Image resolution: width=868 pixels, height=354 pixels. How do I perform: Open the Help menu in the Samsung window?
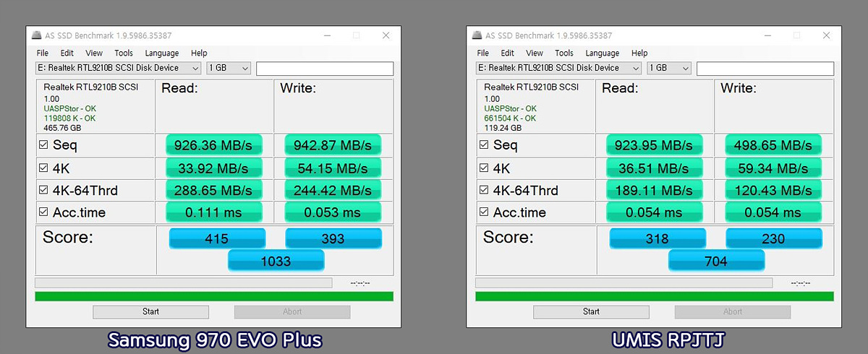pyautogui.click(x=199, y=53)
